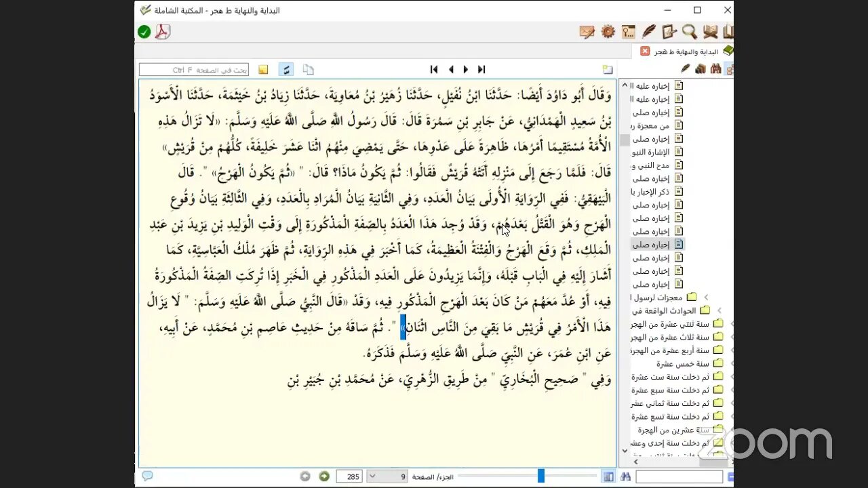Edit the page number field 285
This screenshot has height=488, width=868.
349,476
